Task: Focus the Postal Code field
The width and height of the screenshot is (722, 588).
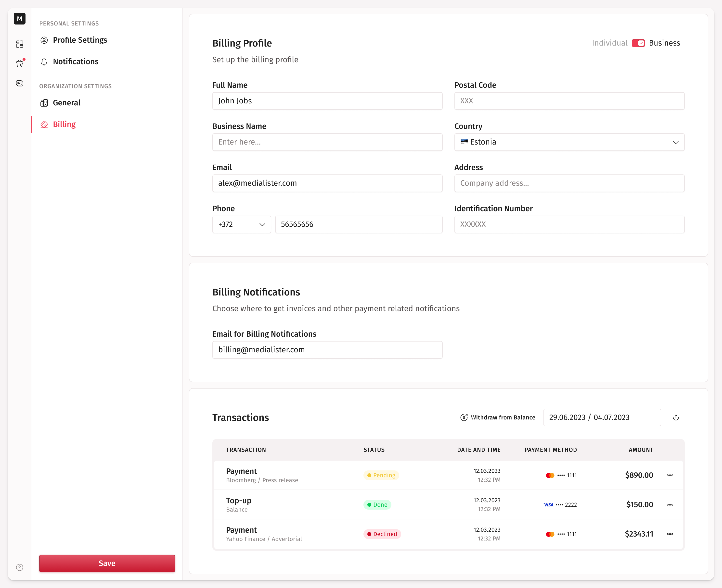Action: [x=569, y=101]
